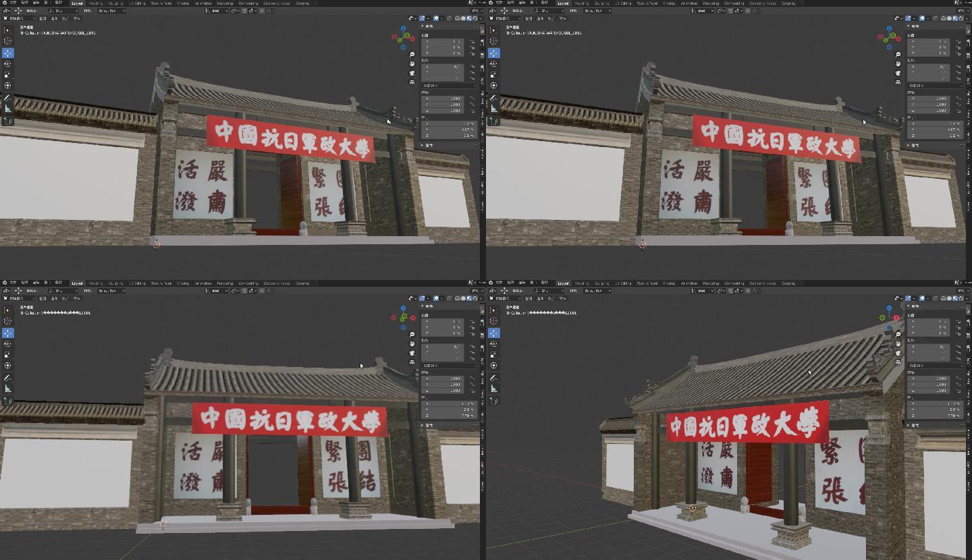This screenshot has height=560, width=972.
Task: Open 物体 viewport menu in bottom-right window
Action: coord(562,298)
